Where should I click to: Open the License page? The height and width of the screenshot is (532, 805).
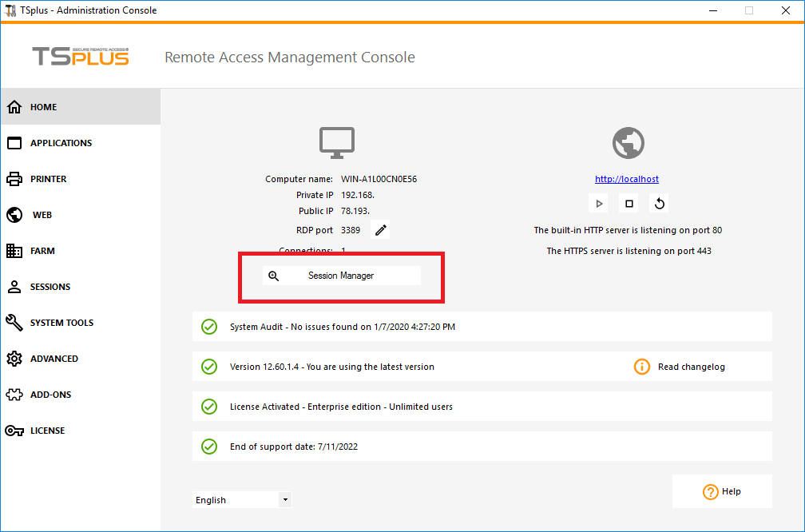pyautogui.click(x=47, y=431)
